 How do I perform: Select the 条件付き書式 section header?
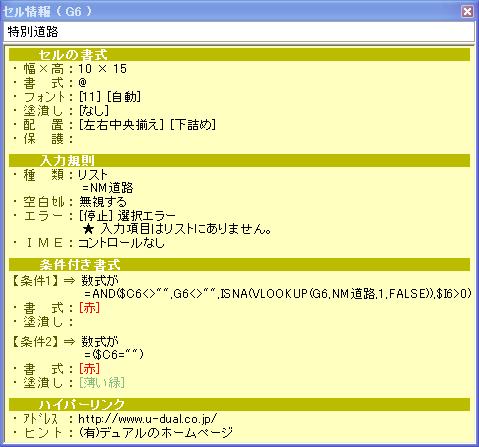239,265
